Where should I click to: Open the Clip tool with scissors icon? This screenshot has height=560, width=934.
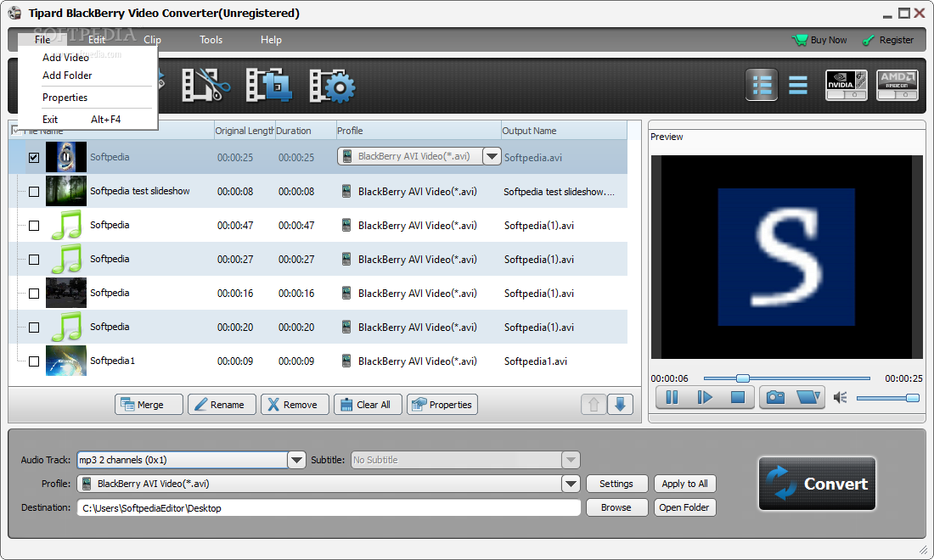pyautogui.click(x=206, y=85)
